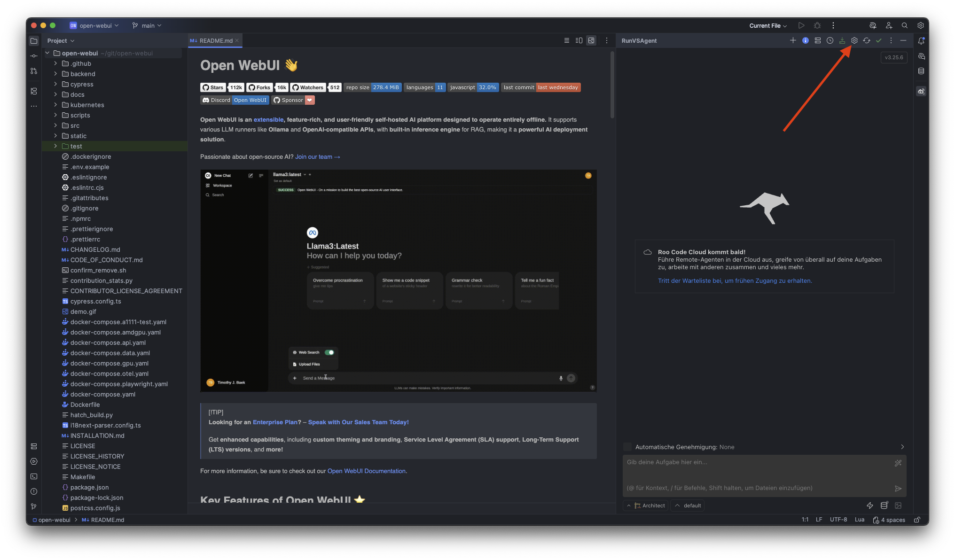Click the green checkmark icon in RunVSAgent

pos(879,40)
